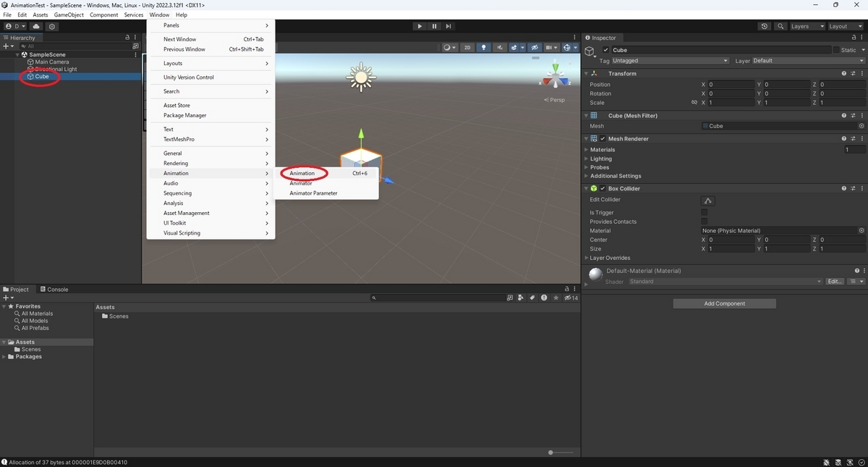Pick a mesh with the Mesh field selector
The image size is (868, 467).
(x=861, y=126)
